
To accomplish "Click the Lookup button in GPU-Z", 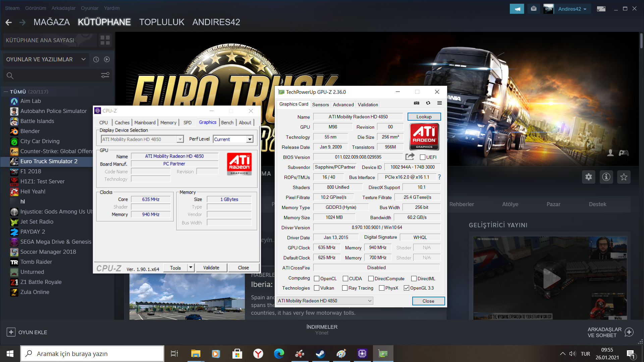I will point(424,117).
